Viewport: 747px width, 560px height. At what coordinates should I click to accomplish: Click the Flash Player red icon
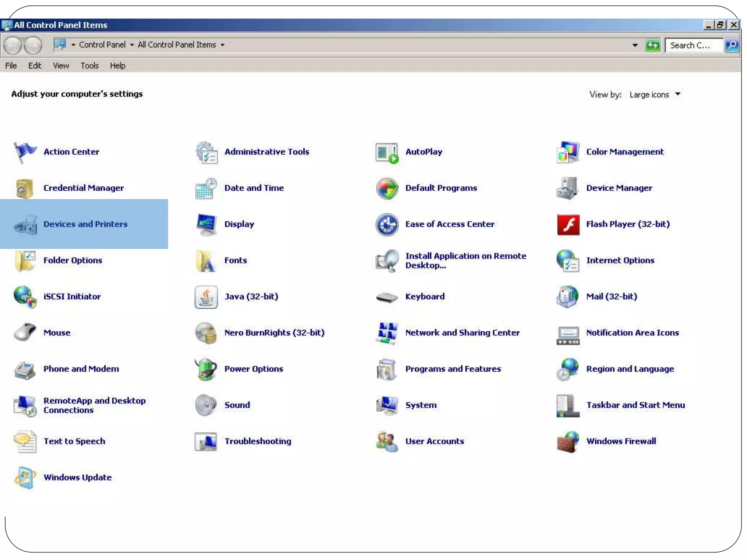pyautogui.click(x=568, y=224)
